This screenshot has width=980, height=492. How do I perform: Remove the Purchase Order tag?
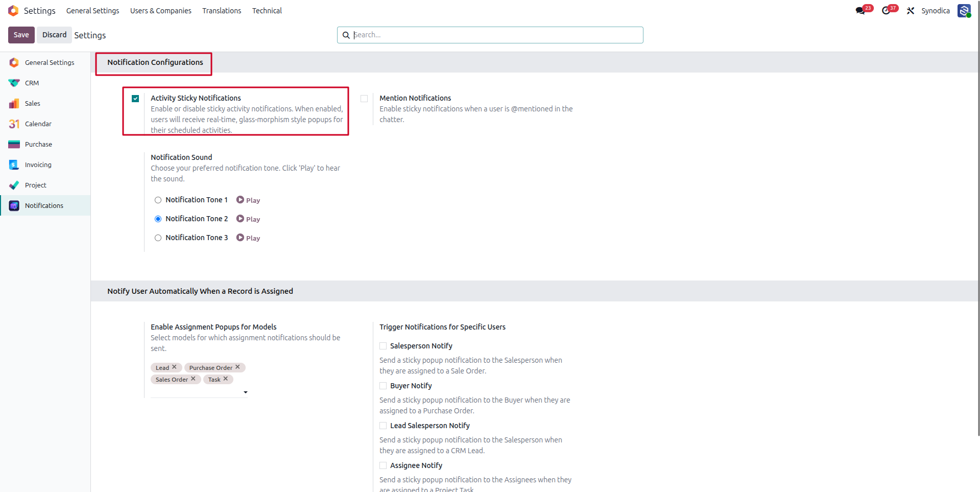click(x=237, y=367)
